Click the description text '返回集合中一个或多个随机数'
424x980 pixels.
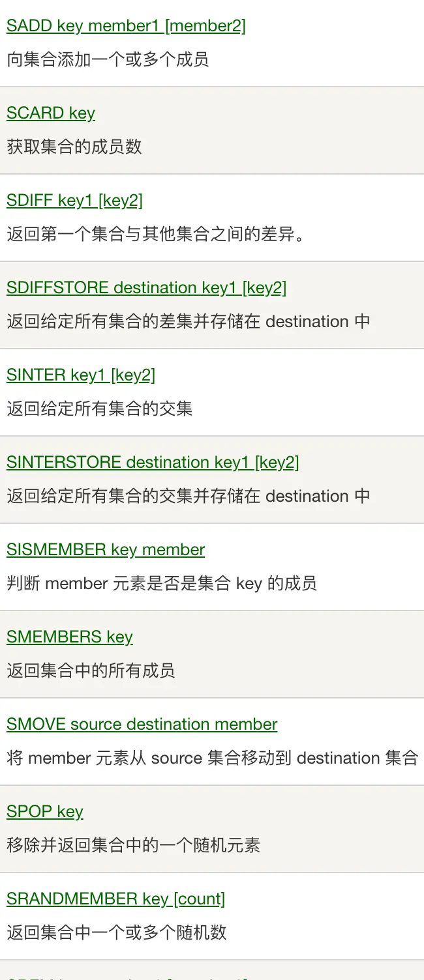tap(117, 932)
